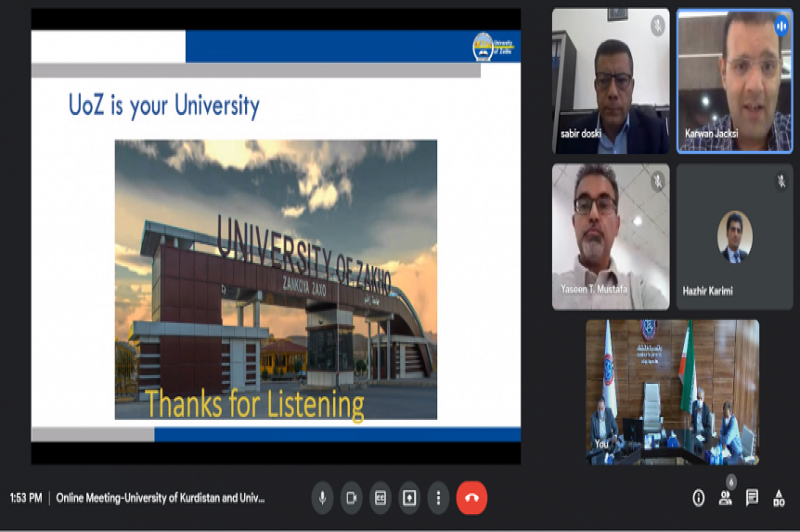Open the Activities shapes icon

[x=778, y=497]
